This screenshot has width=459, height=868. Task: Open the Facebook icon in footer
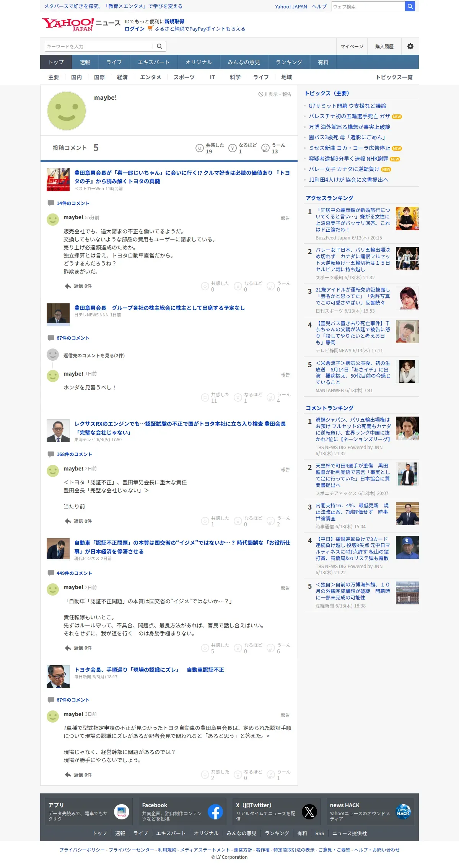[215, 812]
